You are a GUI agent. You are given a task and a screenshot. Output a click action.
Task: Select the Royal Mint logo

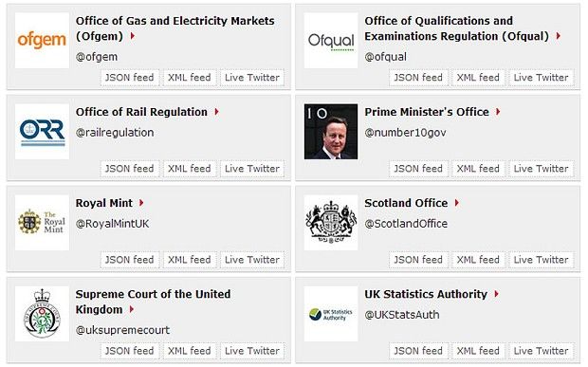42,222
